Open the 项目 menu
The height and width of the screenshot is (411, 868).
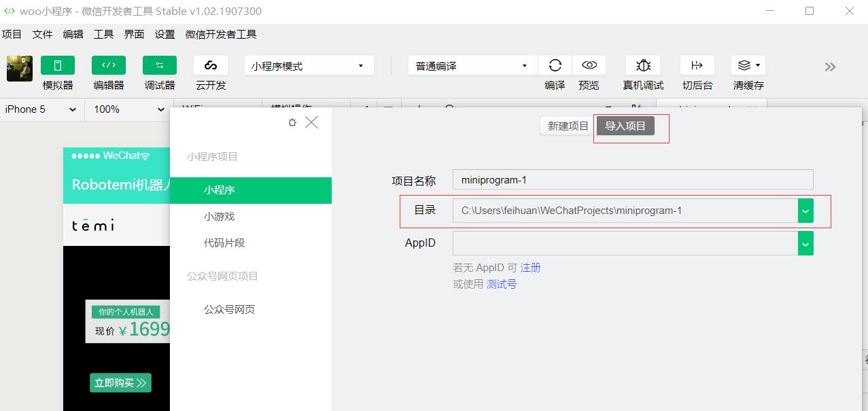pyautogui.click(x=12, y=35)
